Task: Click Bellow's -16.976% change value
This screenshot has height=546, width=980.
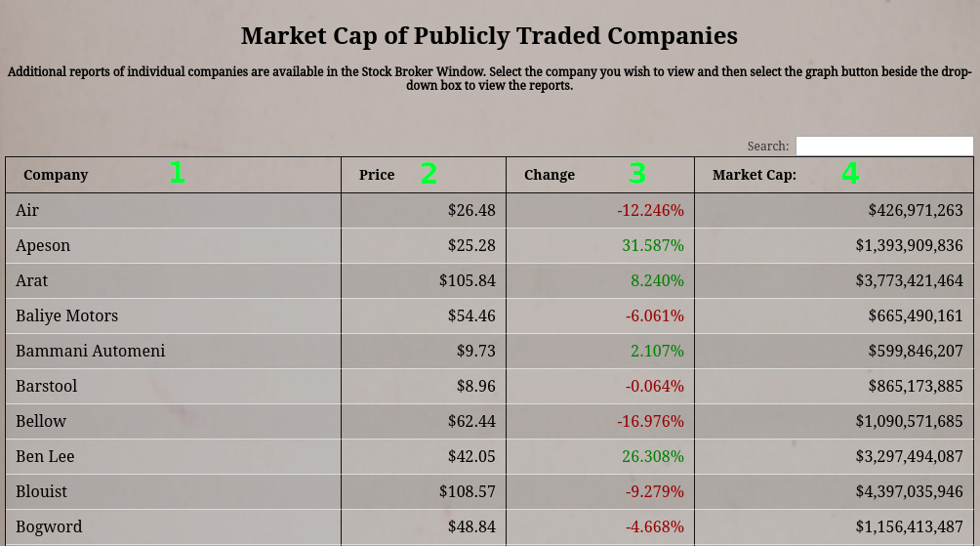Action: click(650, 421)
